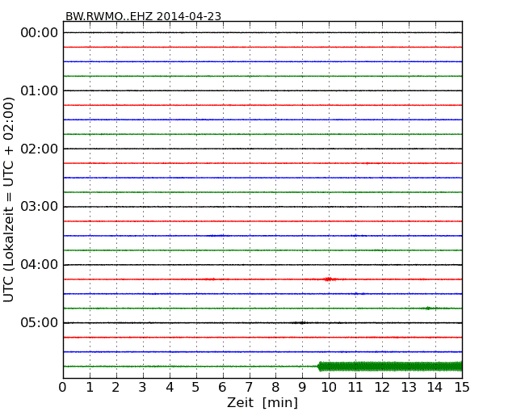Screen dimensions: 525x420
Task: Click the x-axis tick label 0
Action: (63, 388)
